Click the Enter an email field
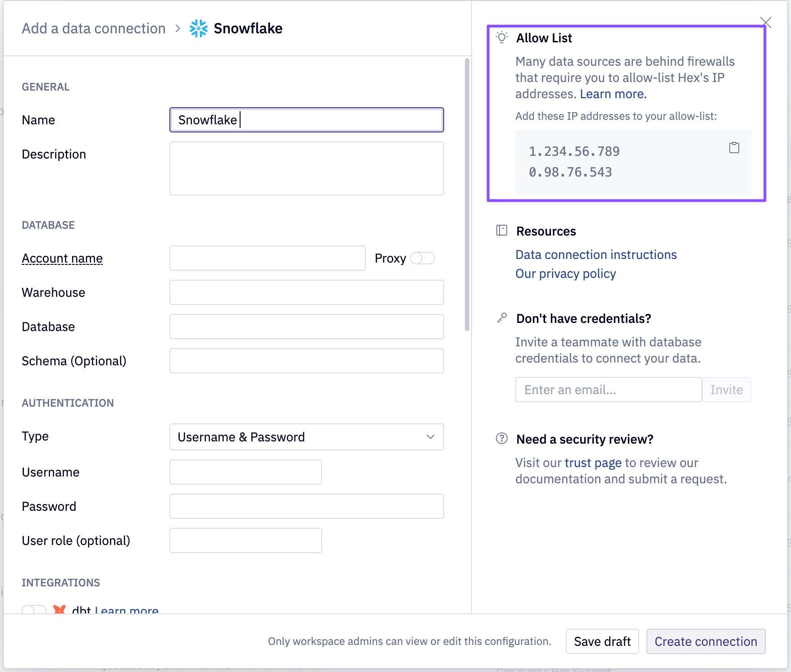 (x=608, y=390)
